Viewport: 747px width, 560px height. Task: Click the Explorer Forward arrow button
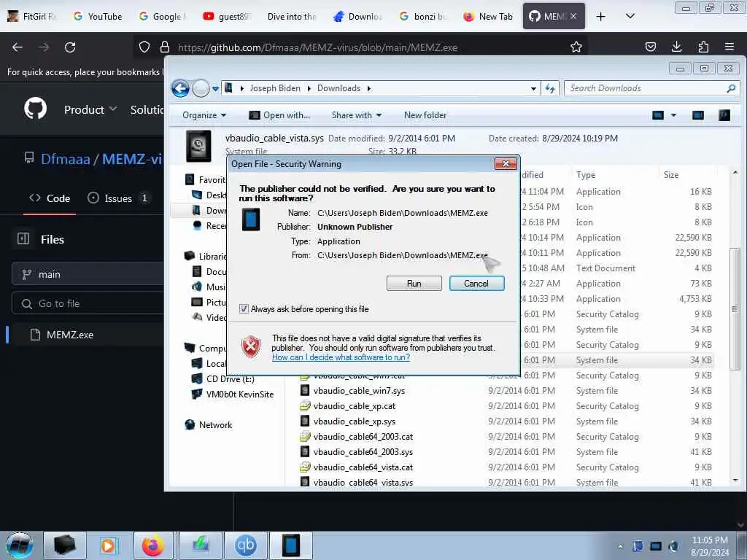click(201, 88)
